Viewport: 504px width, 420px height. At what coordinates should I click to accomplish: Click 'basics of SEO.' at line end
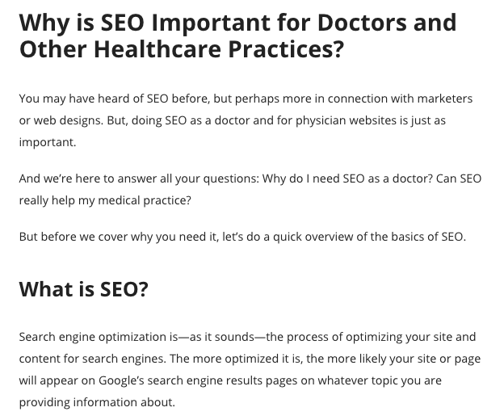click(x=428, y=237)
